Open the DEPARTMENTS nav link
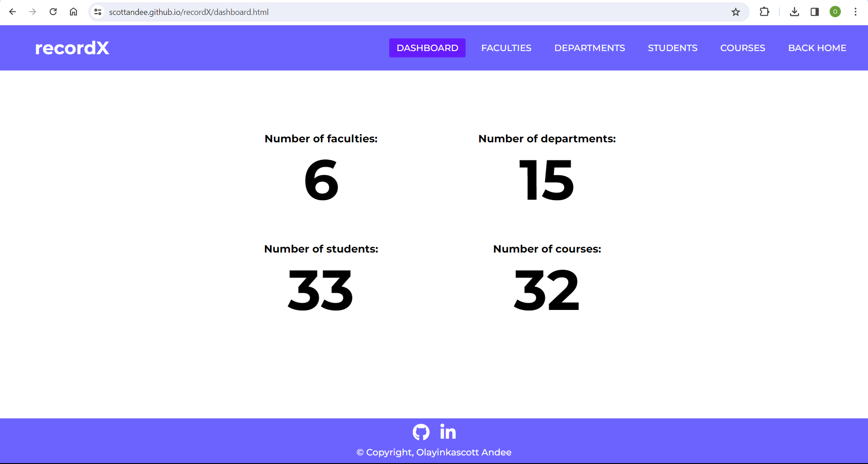 (x=590, y=48)
